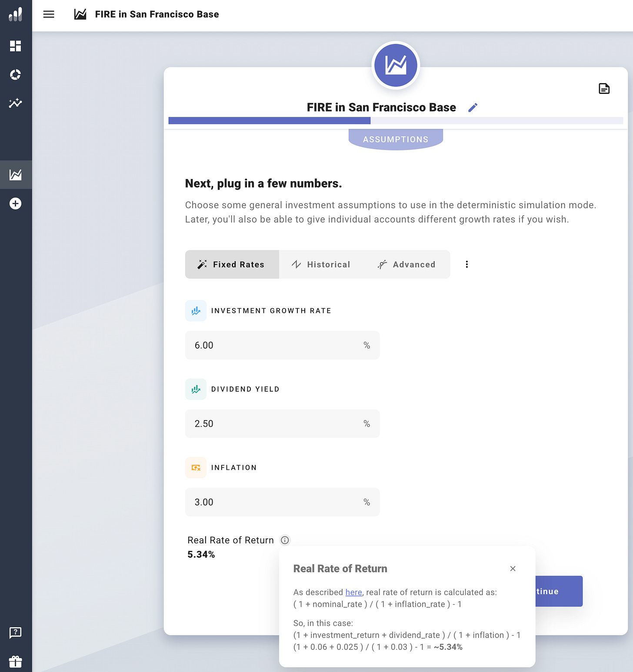Edit plan name with pencil icon
633x672 pixels.
[473, 107]
